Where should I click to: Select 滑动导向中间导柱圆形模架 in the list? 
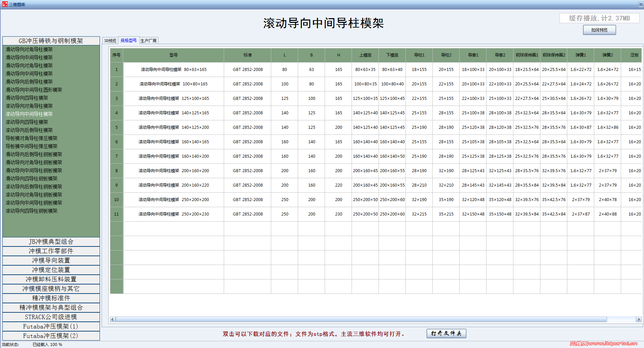(34, 90)
